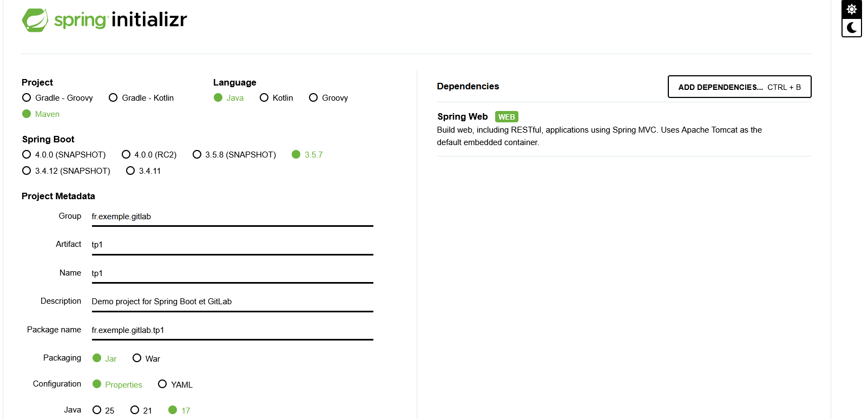The width and height of the screenshot is (868, 419).
Task: Select Spring Boot 4.0.0 (SNAPSHOT)
Action: click(x=27, y=155)
